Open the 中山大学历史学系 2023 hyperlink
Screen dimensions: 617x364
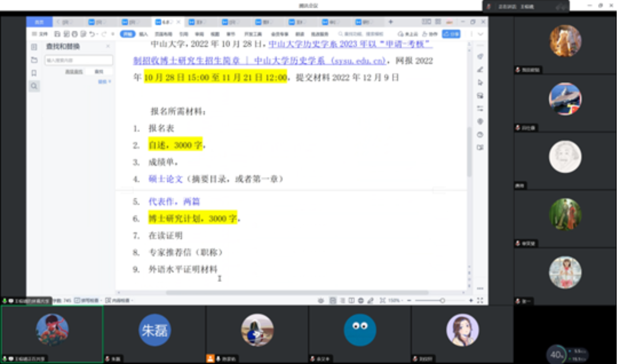350,45
